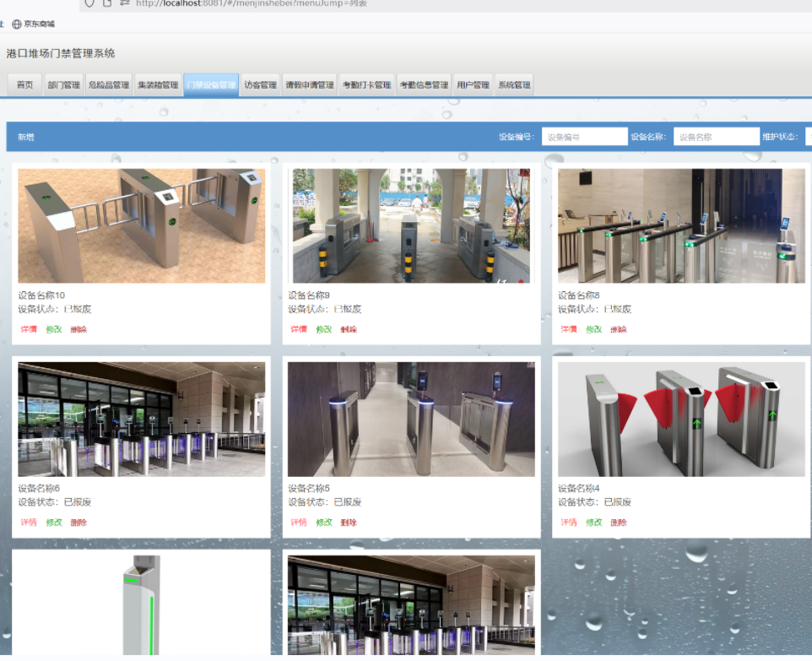Open 危险品管理 menu item
The height and width of the screenshot is (661, 812).
[x=109, y=85]
